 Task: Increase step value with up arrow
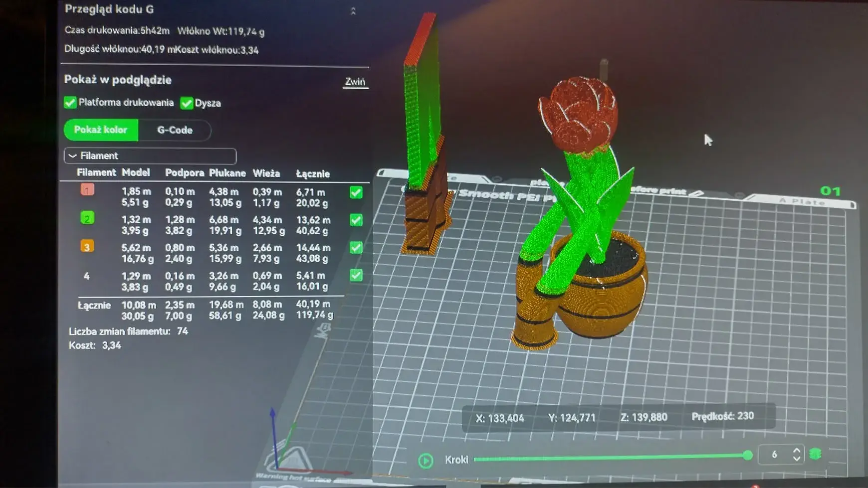click(x=797, y=450)
